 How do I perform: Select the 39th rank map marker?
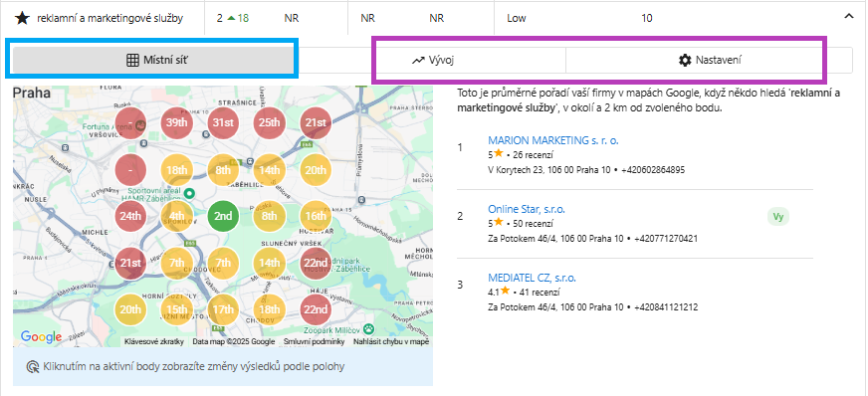pyautogui.click(x=176, y=122)
